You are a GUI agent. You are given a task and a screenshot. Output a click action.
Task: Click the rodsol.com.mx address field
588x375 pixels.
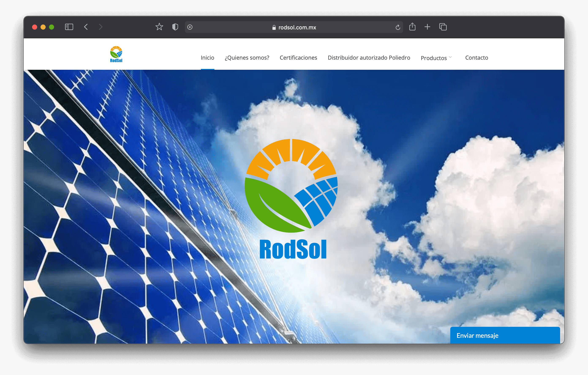pos(294,27)
